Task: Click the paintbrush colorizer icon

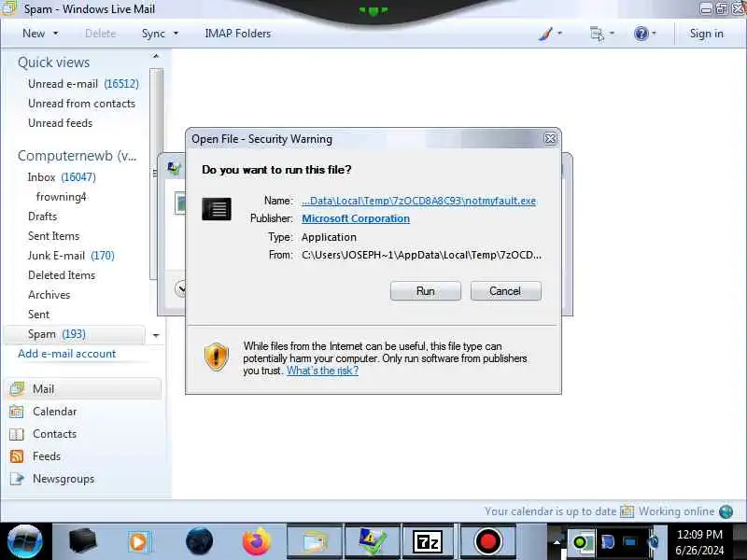Action: tap(545, 34)
